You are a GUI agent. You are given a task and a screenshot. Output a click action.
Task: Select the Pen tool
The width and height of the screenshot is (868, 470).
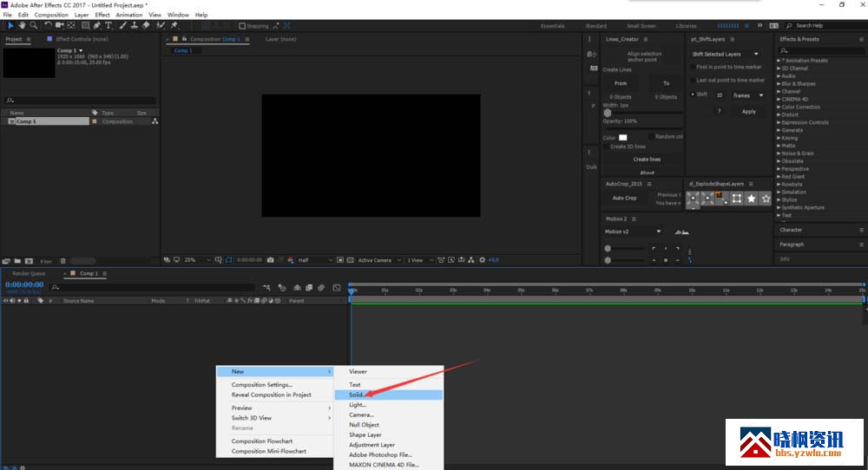(97, 25)
